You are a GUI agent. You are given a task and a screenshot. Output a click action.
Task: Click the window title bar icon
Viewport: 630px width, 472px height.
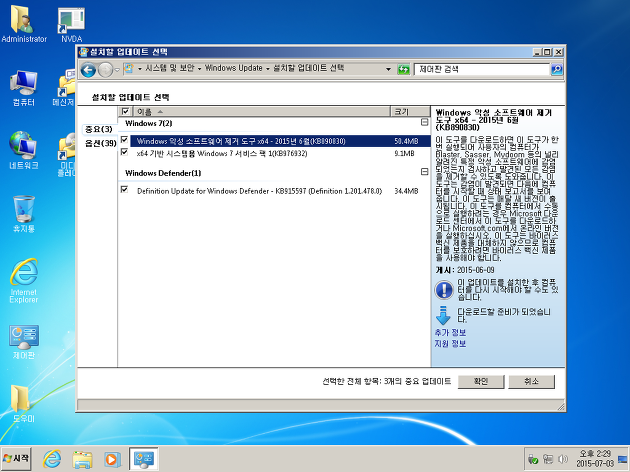[83, 52]
